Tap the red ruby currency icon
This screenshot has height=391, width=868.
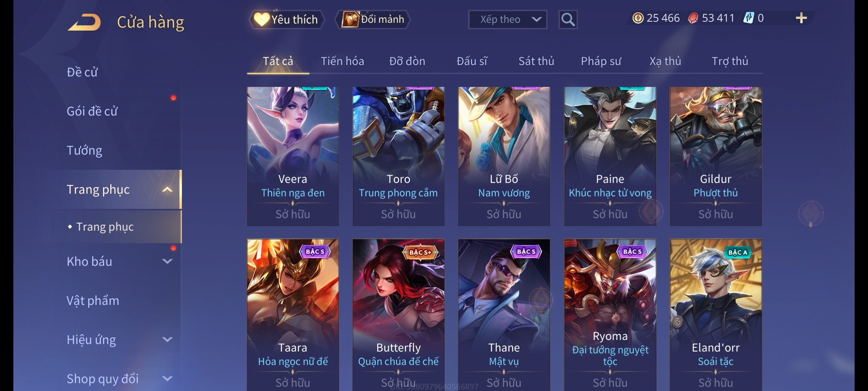693,18
